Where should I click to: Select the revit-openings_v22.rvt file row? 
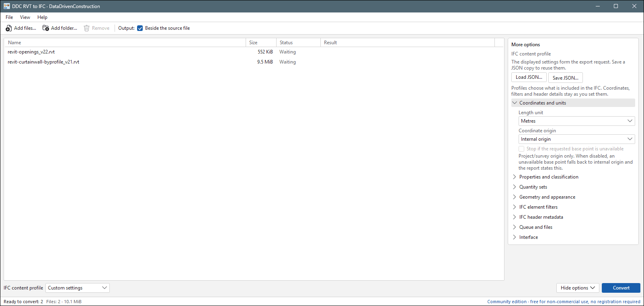click(253, 52)
